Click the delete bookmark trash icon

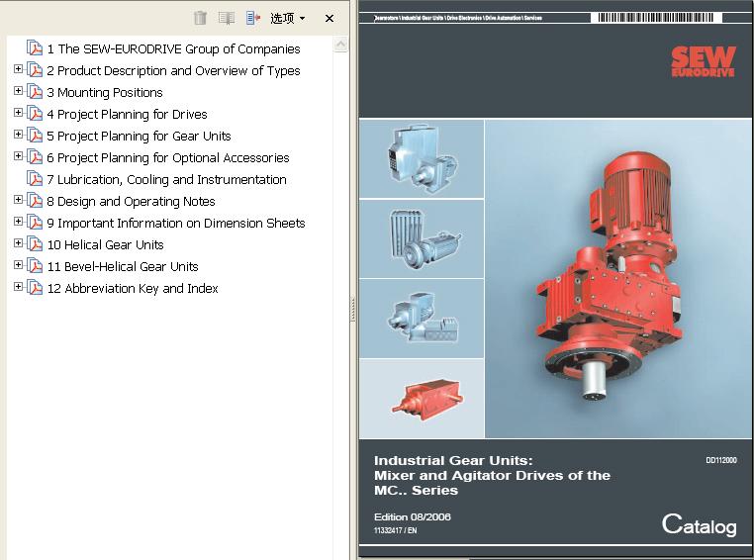point(200,18)
